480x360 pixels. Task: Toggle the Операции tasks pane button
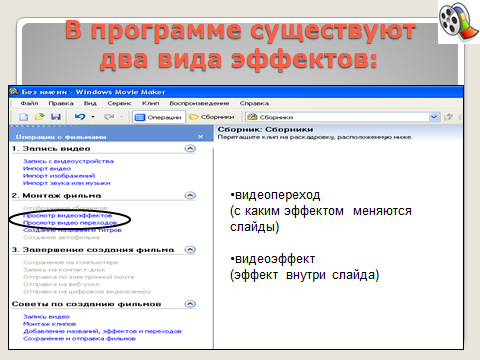click(159, 117)
